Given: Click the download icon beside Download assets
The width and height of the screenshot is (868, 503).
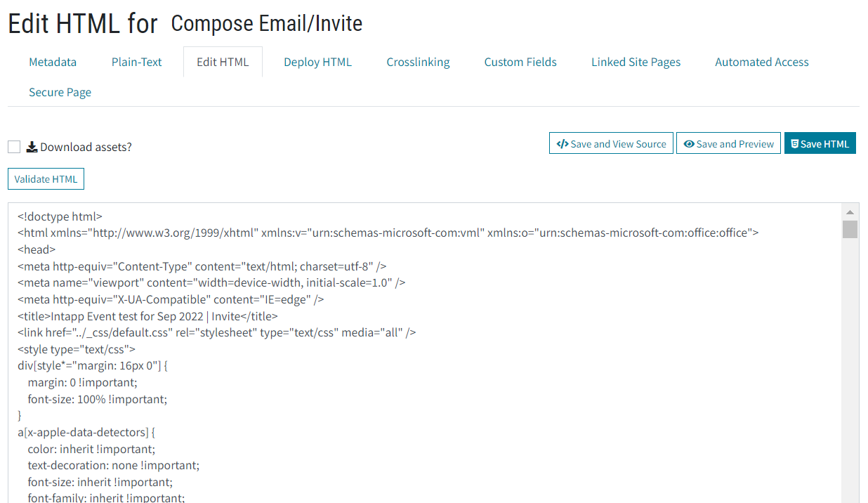Looking at the screenshot, I should [x=32, y=147].
